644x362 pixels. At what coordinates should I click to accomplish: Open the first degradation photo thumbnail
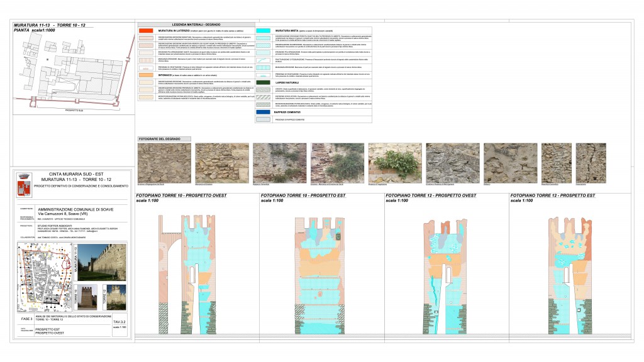click(155, 163)
